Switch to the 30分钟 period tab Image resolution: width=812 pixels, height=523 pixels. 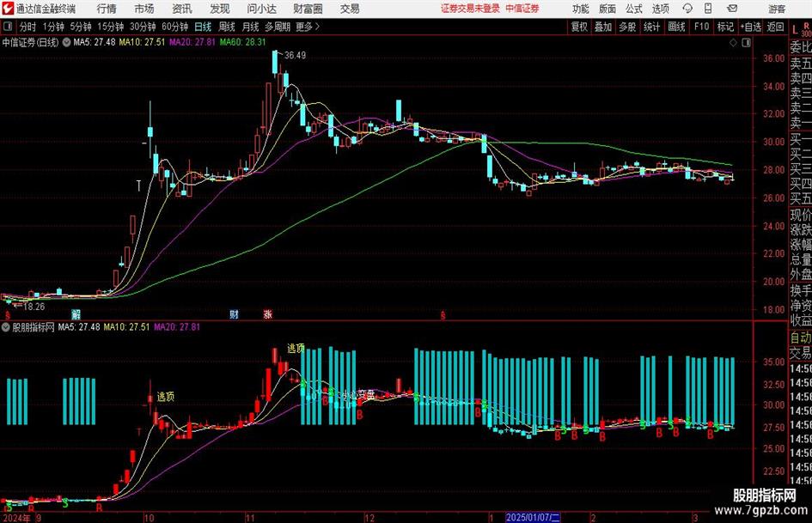[143, 27]
